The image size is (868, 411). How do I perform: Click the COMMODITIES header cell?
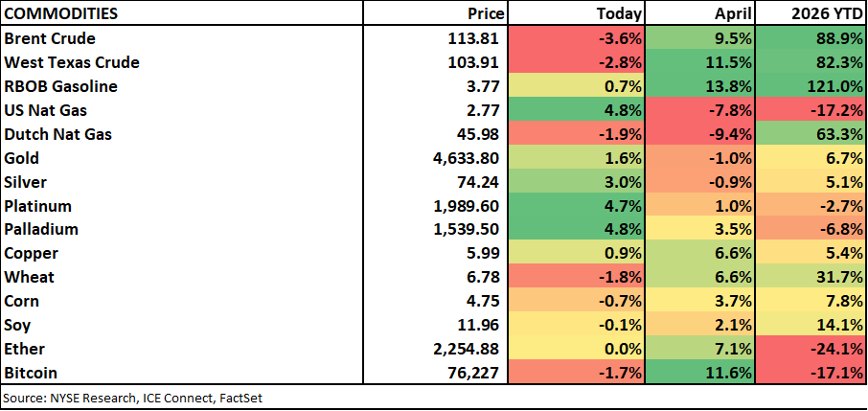tap(182, 13)
